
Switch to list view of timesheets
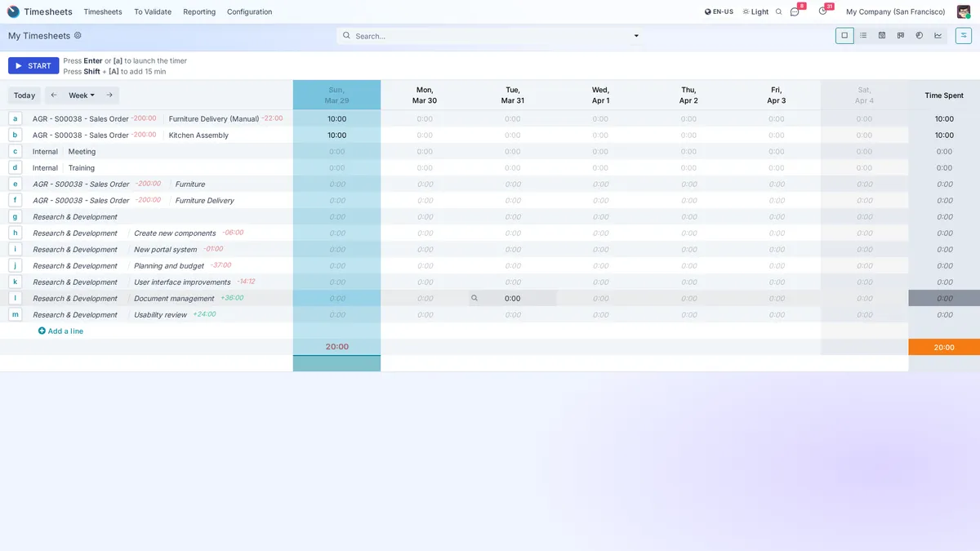[x=864, y=35]
